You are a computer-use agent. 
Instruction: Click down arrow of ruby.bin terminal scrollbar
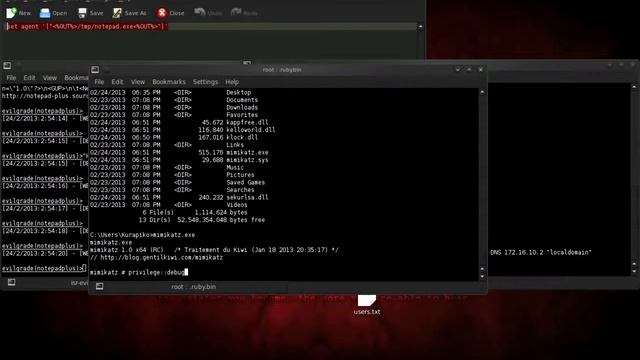click(482, 276)
